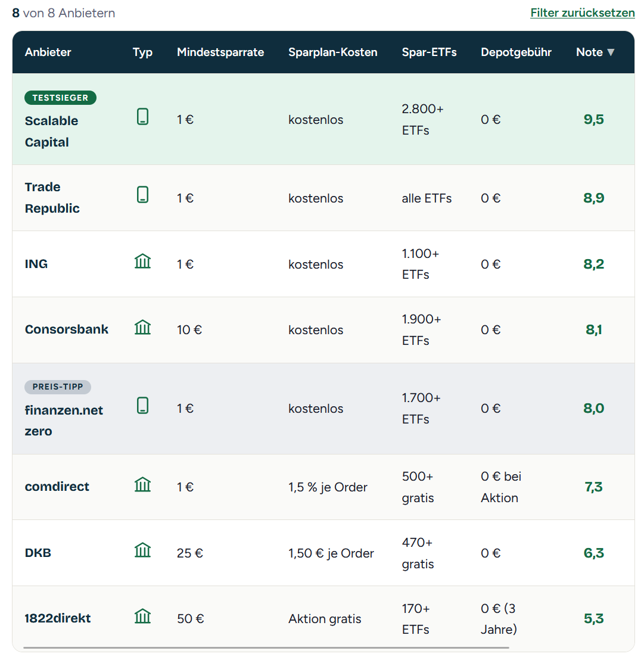Click the 2.800+ ETFs cell
Viewport: 644px width, 660px height.
422,120
